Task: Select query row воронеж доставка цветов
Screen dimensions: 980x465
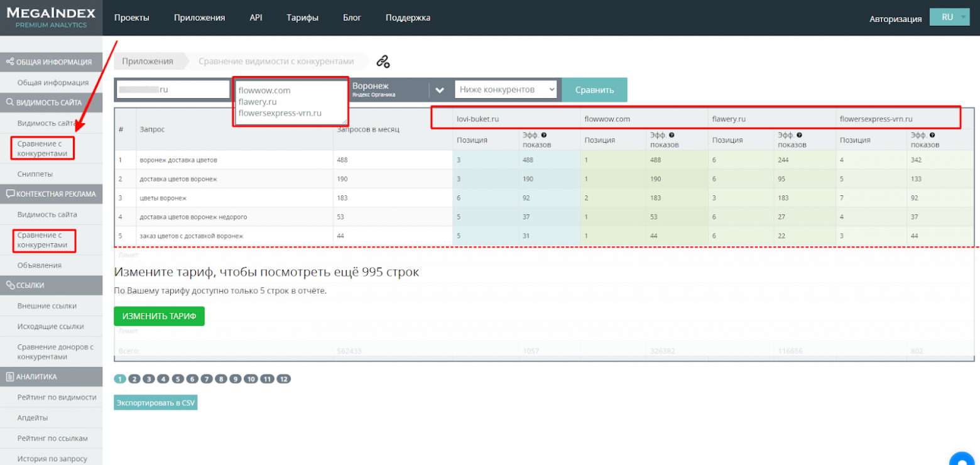Action: (543, 160)
